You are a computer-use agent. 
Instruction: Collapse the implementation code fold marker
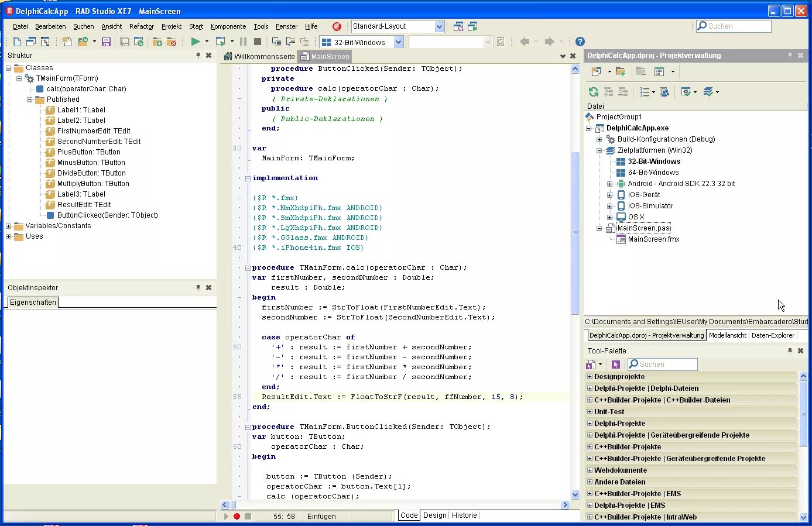[x=248, y=178]
